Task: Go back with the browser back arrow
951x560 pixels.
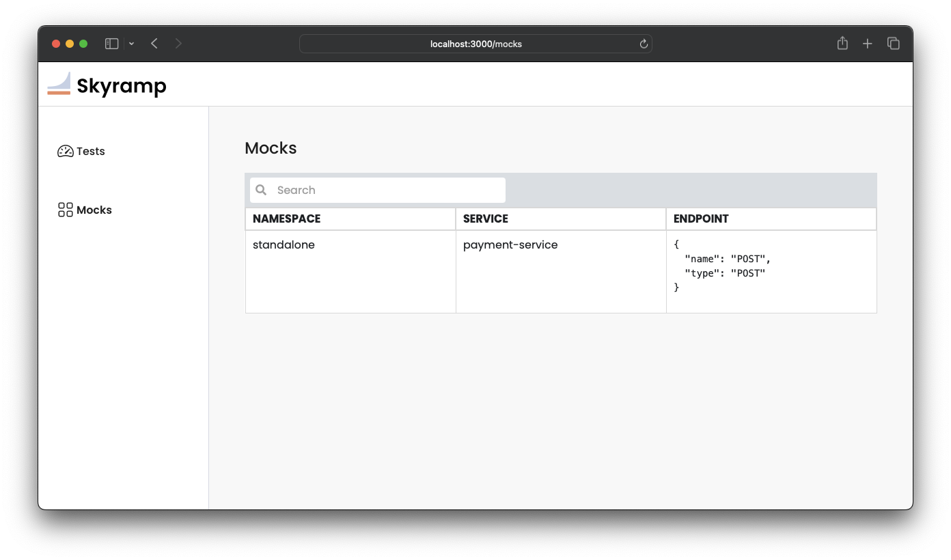Action: [154, 44]
